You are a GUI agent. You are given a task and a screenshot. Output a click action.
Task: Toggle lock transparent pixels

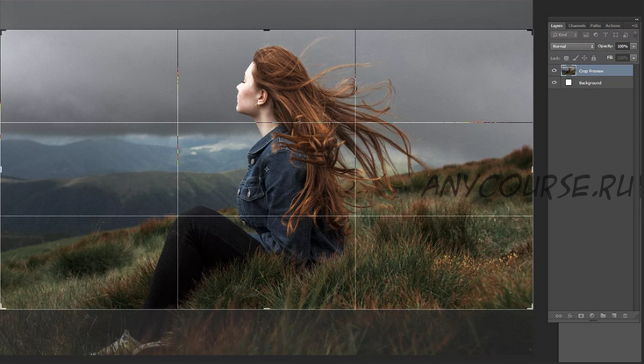pos(567,58)
